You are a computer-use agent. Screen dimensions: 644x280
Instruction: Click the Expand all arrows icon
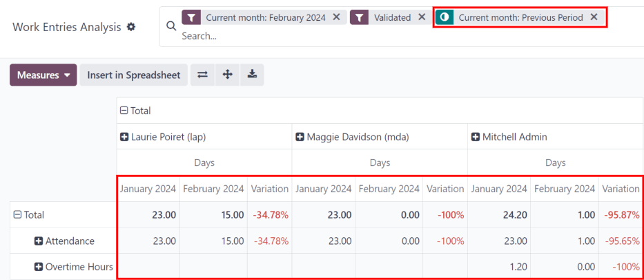[227, 75]
